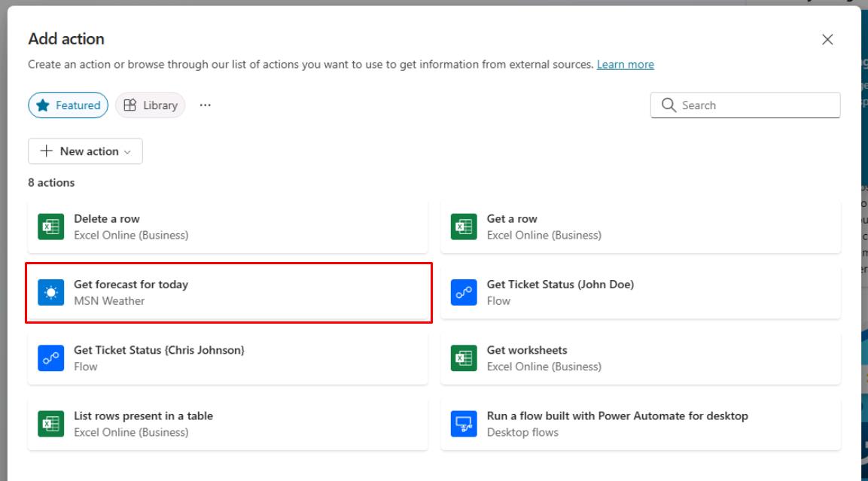Close the Add action dialog
The width and height of the screenshot is (868, 481).
click(827, 40)
